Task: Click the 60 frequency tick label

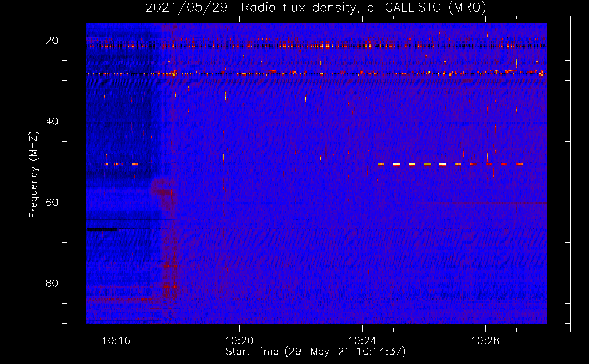Action: click(x=52, y=202)
